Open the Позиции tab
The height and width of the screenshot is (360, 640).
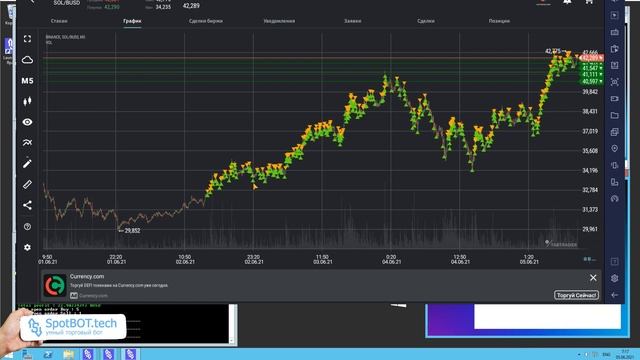tap(499, 21)
